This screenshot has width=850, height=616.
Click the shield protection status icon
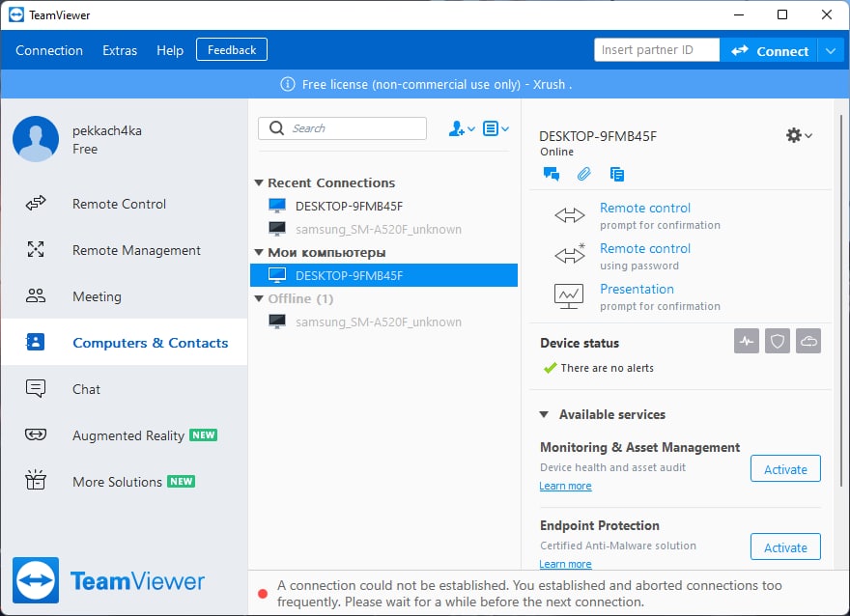[778, 341]
